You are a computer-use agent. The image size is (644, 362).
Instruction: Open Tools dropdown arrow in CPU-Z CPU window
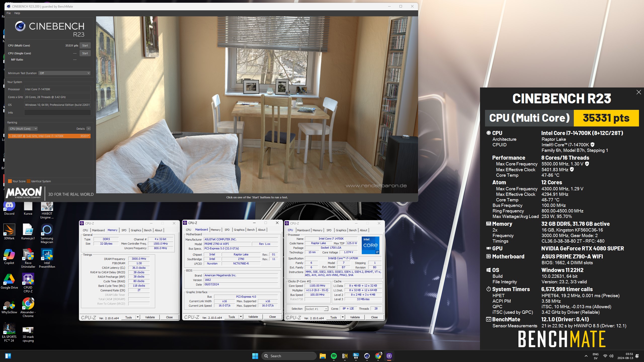pos(343,317)
